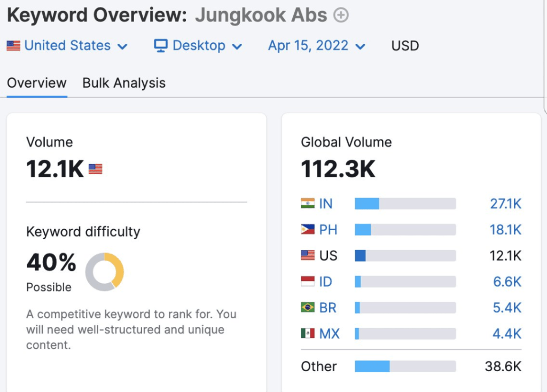Open the 18.1K Philippines volume link

click(505, 230)
